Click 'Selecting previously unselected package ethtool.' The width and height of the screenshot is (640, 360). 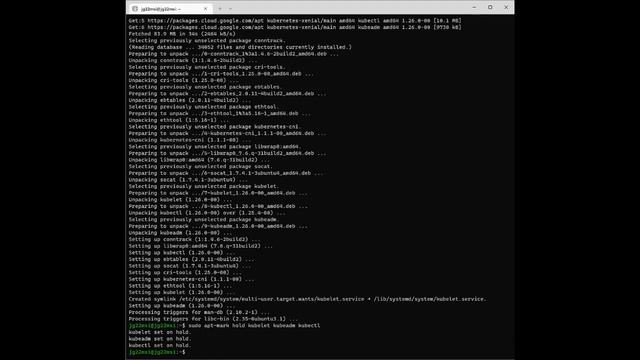tap(203, 107)
